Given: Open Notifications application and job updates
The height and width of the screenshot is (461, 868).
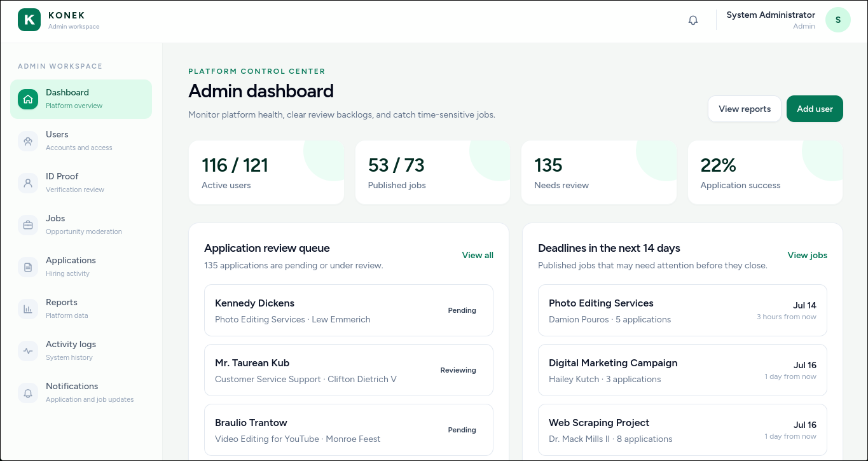Looking at the screenshot, I should [81, 393].
